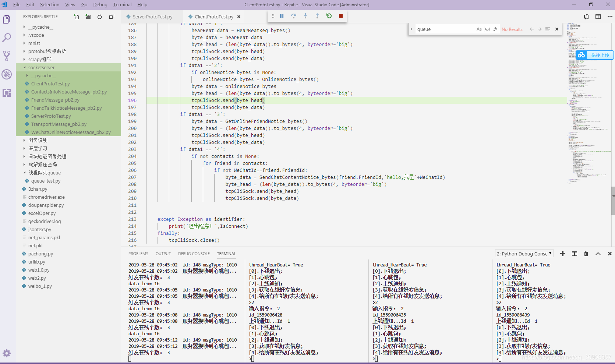615x364 pixels.
Task: Open the Manage gear menu
Action: [x=7, y=353]
